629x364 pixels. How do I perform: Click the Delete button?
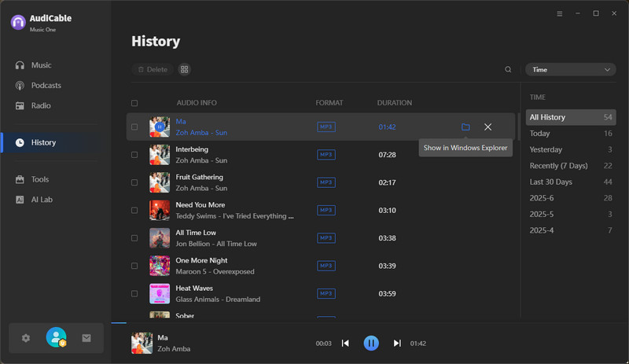coord(153,69)
